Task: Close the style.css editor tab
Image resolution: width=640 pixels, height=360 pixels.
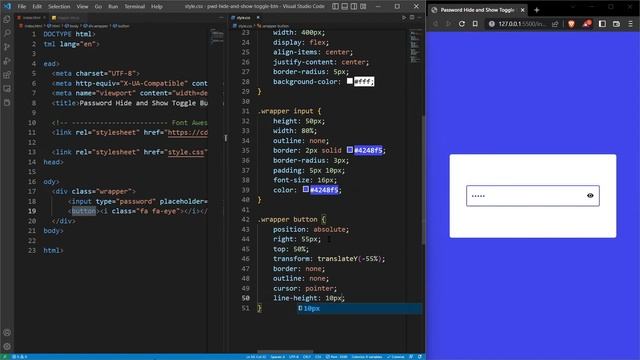Action: (x=258, y=18)
